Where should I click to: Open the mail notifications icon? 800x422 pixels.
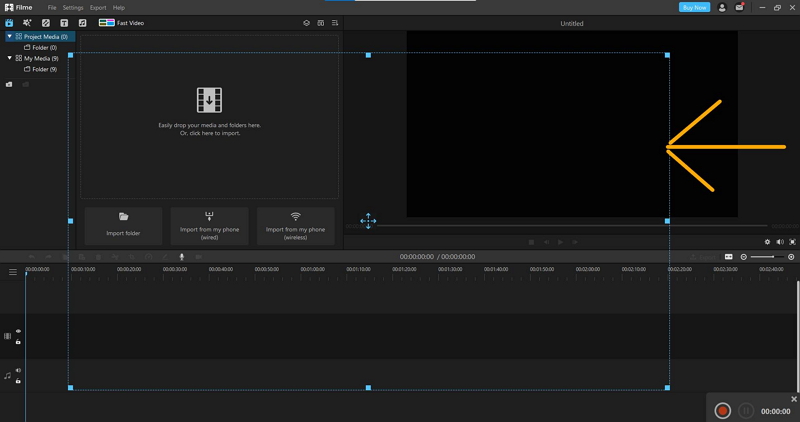(739, 8)
